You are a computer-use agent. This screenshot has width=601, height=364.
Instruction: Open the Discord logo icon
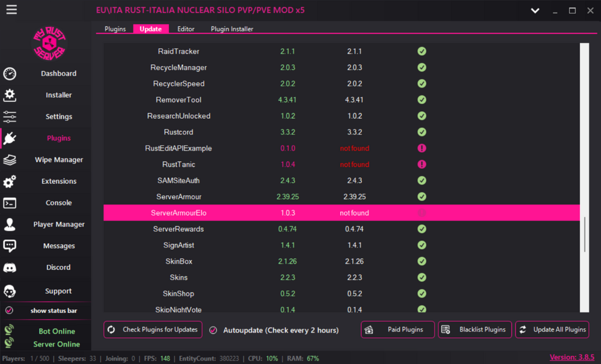pyautogui.click(x=10, y=268)
